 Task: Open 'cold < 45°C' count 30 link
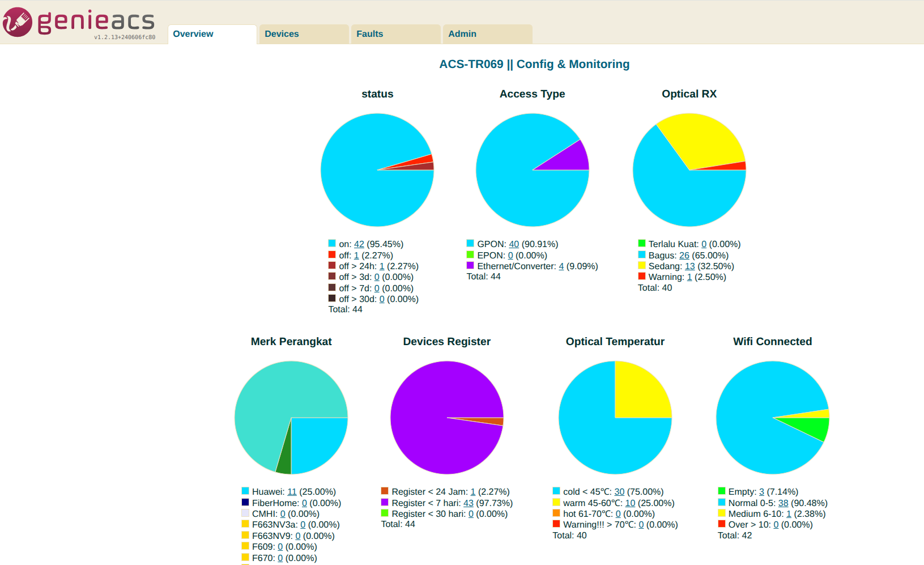tap(619, 492)
